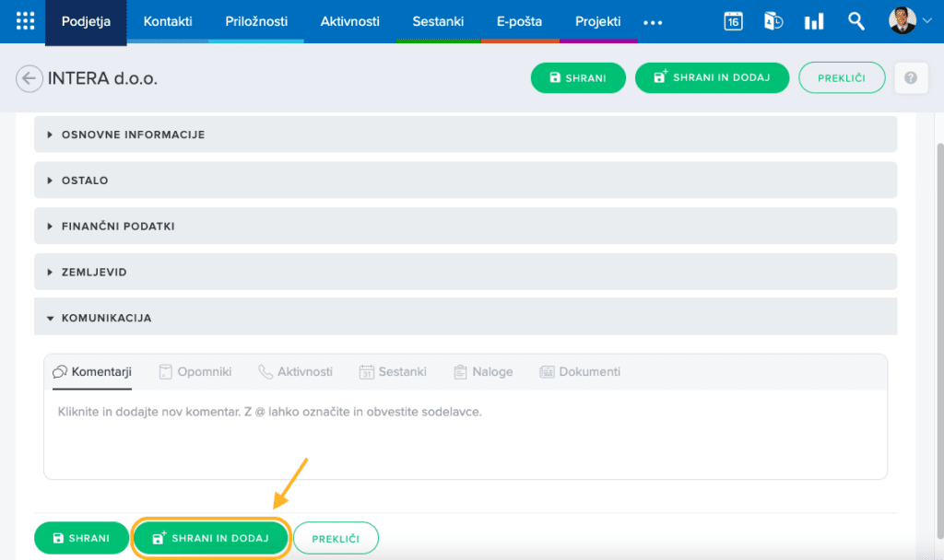Screen dimensions: 944x560
Task: Click the three-dots more modules menu
Action: point(653,22)
